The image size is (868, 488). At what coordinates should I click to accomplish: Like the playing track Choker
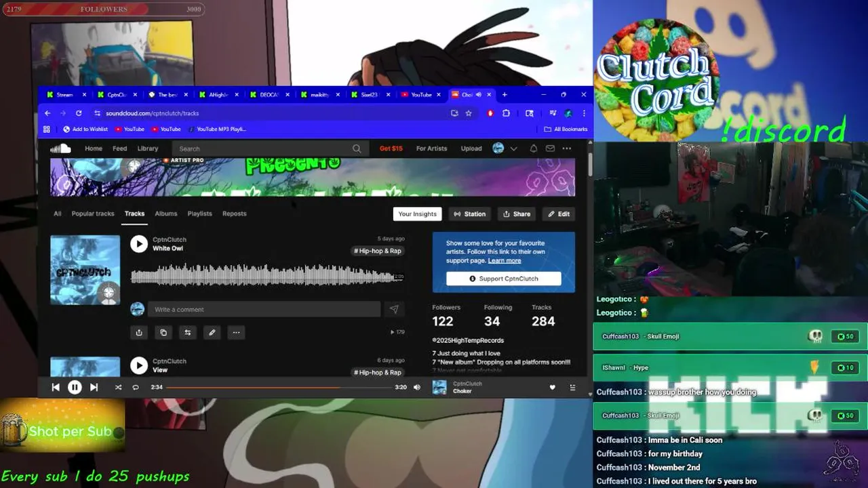552,387
